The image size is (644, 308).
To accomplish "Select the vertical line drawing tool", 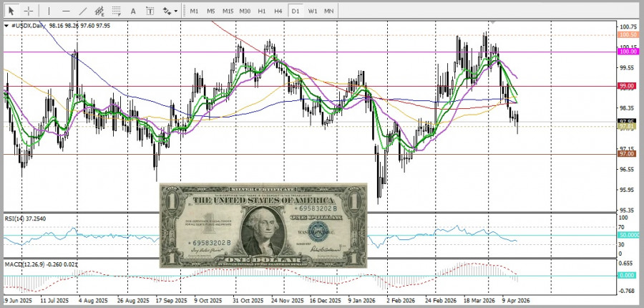I will click(49, 11).
